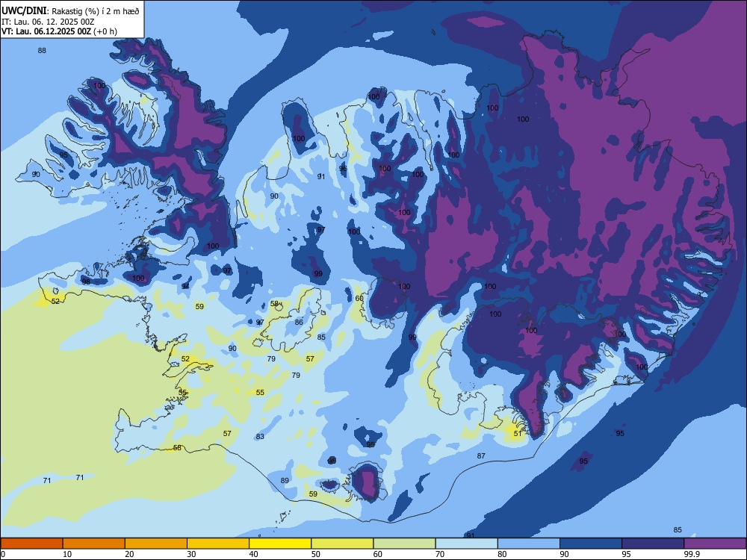Screen dimensions: 747x560
Task: Click the legend tick label '0'
Action: point(3,554)
